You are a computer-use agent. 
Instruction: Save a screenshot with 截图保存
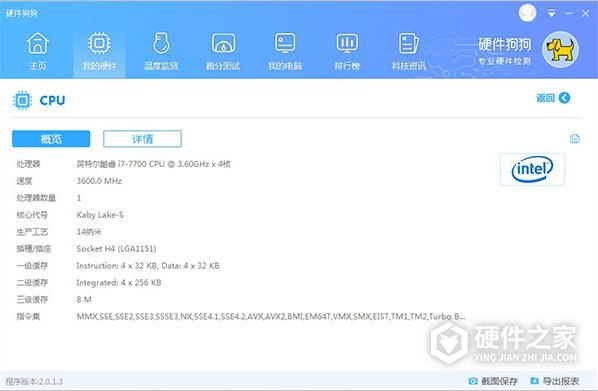(493, 381)
